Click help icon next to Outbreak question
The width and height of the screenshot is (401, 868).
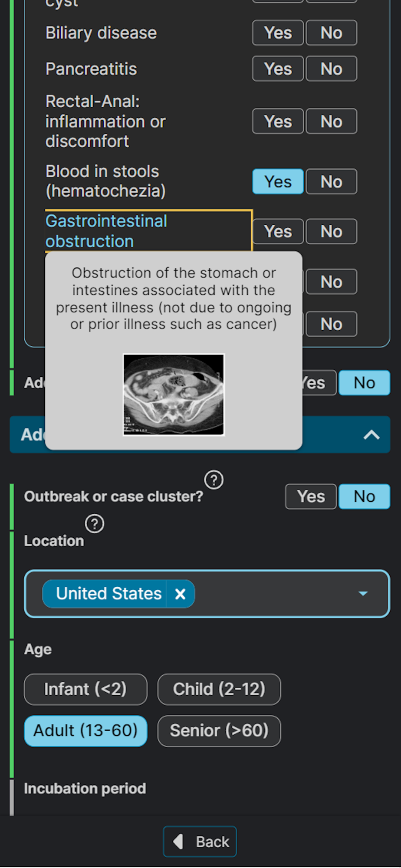tap(214, 480)
